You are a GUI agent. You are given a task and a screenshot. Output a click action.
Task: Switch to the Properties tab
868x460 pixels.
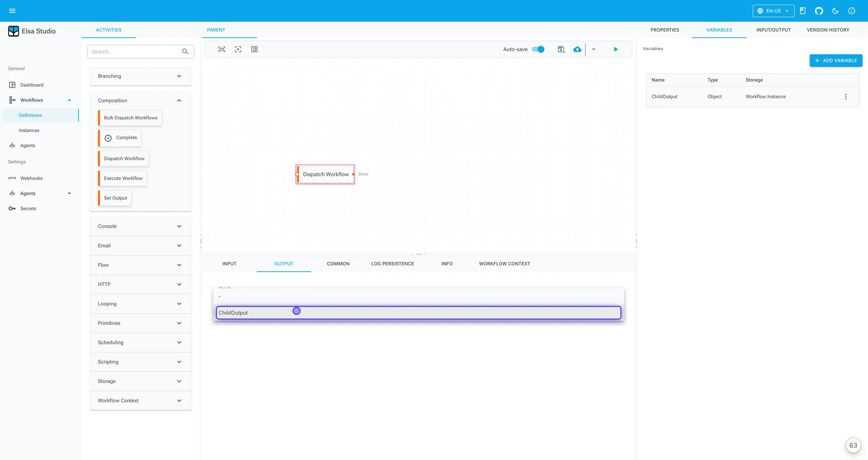pos(664,30)
